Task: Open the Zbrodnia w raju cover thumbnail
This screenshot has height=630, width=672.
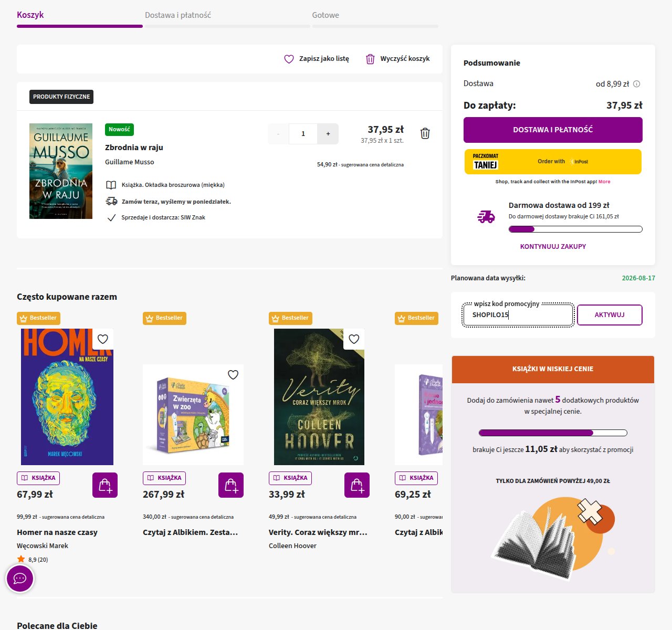Action: (x=61, y=171)
